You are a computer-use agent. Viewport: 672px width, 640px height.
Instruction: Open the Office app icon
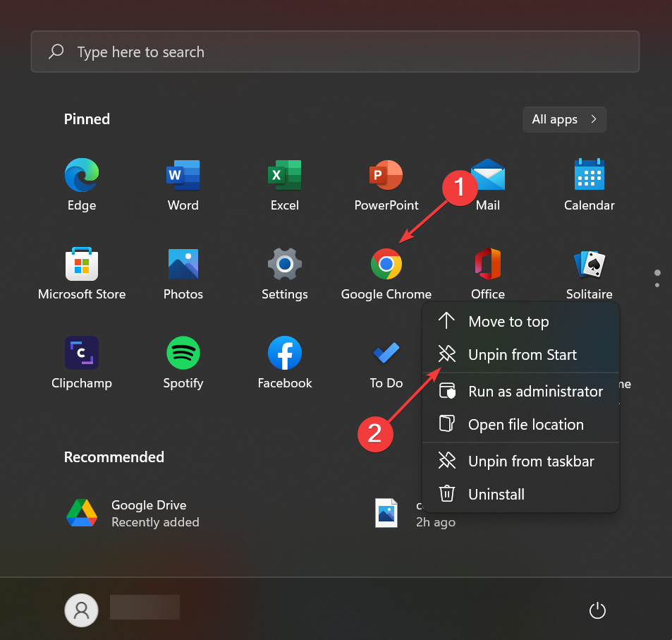point(488,264)
